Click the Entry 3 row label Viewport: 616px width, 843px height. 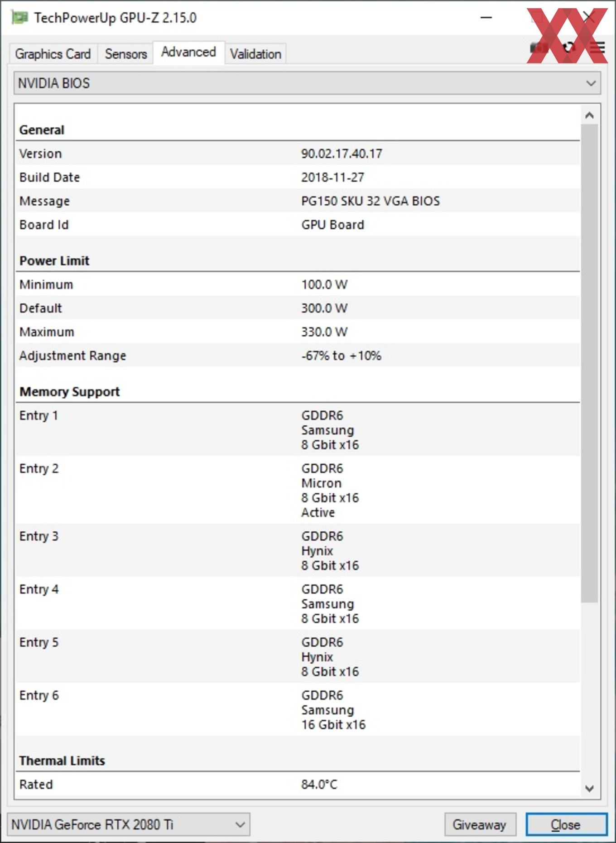[x=38, y=536]
